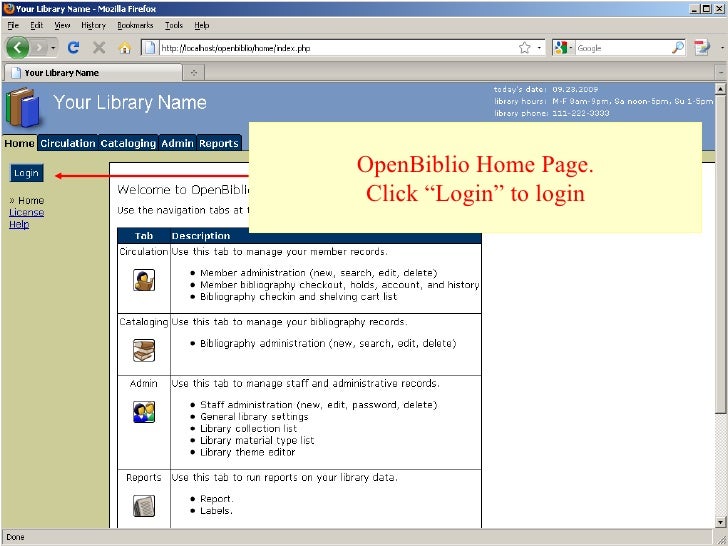Click the 'Reports' label in table row

point(143,477)
